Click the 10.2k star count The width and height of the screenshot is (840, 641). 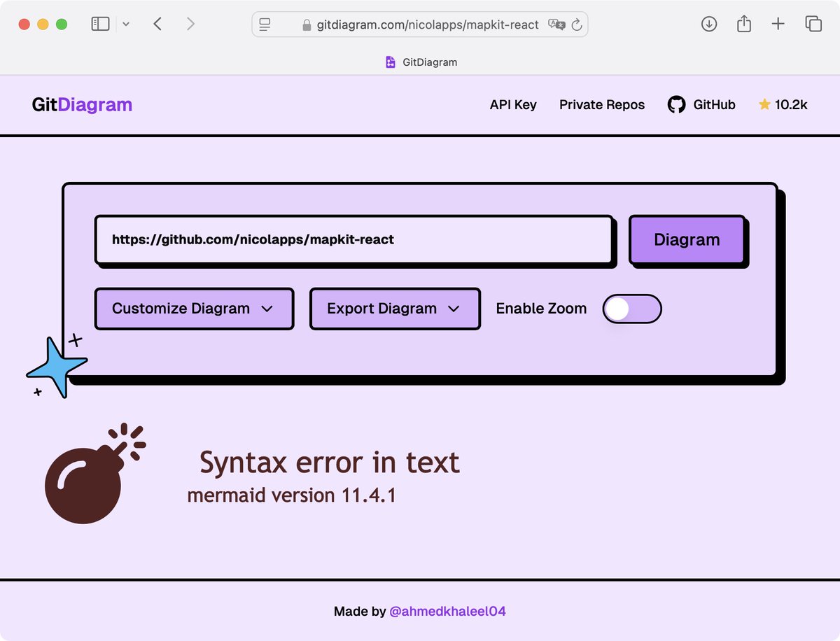791,105
